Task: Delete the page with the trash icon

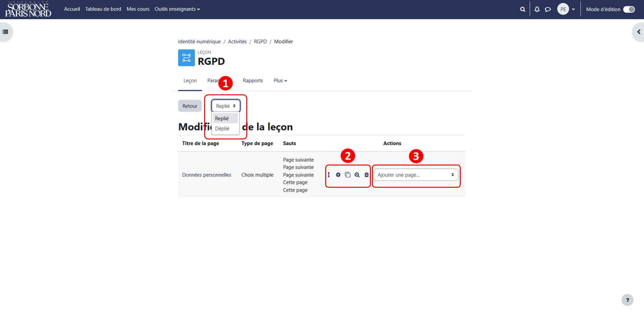Action: click(366, 175)
